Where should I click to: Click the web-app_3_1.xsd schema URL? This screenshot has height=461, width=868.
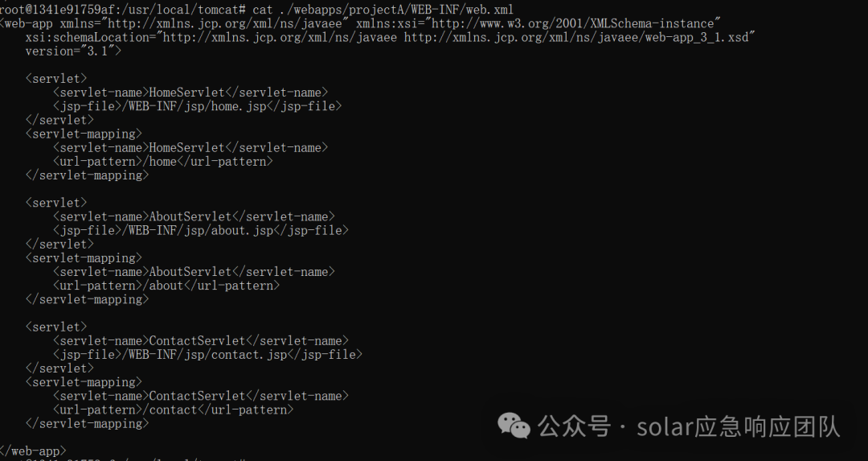[x=576, y=37]
